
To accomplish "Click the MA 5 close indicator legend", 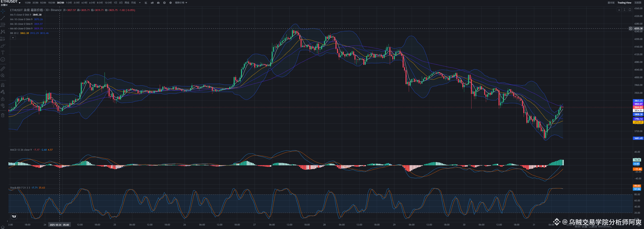I will tap(26, 15).
